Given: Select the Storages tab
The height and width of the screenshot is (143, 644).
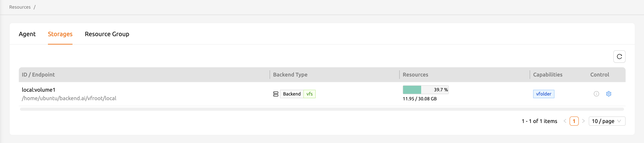Looking at the screenshot, I should pyautogui.click(x=60, y=34).
